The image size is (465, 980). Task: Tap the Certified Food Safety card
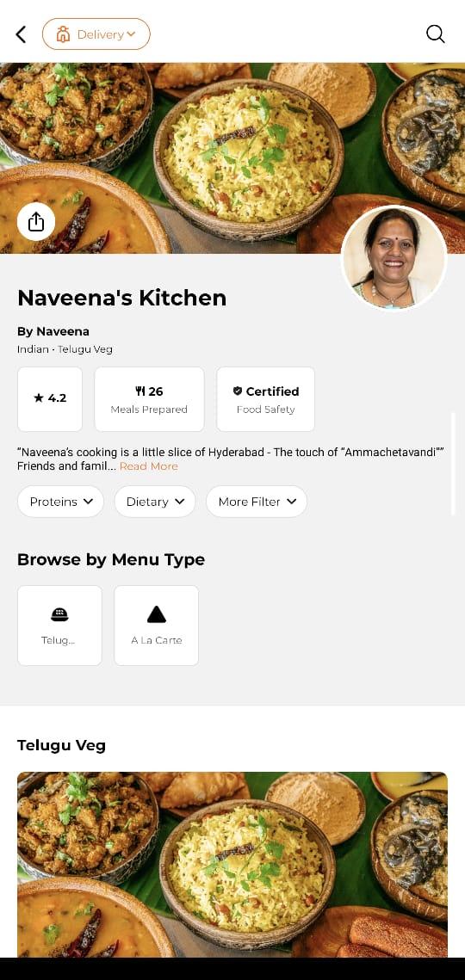pyautogui.click(x=266, y=398)
